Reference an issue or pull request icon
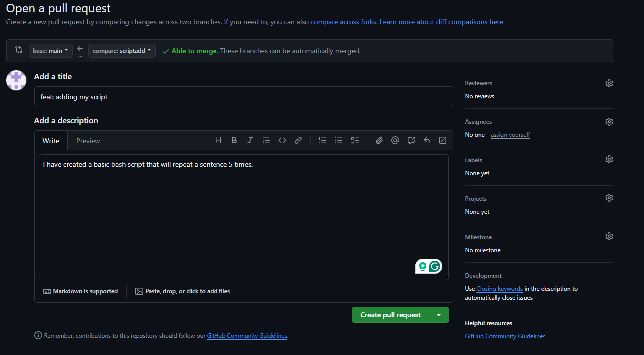Image resolution: width=644 pixels, height=355 pixels. point(411,141)
